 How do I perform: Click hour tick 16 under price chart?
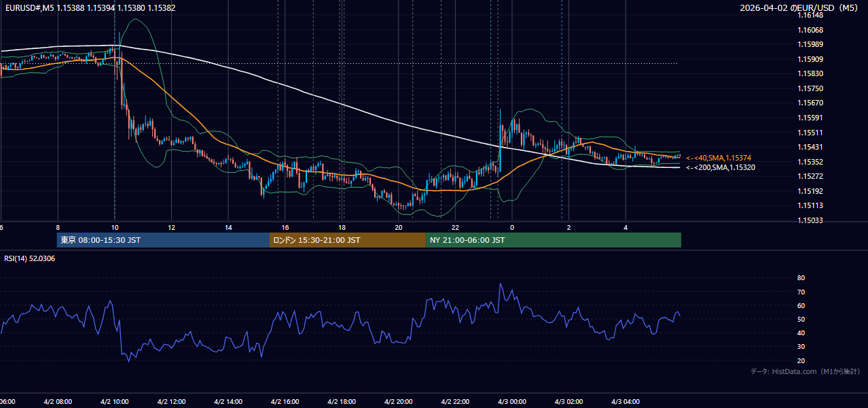click(x=285, y=228)
